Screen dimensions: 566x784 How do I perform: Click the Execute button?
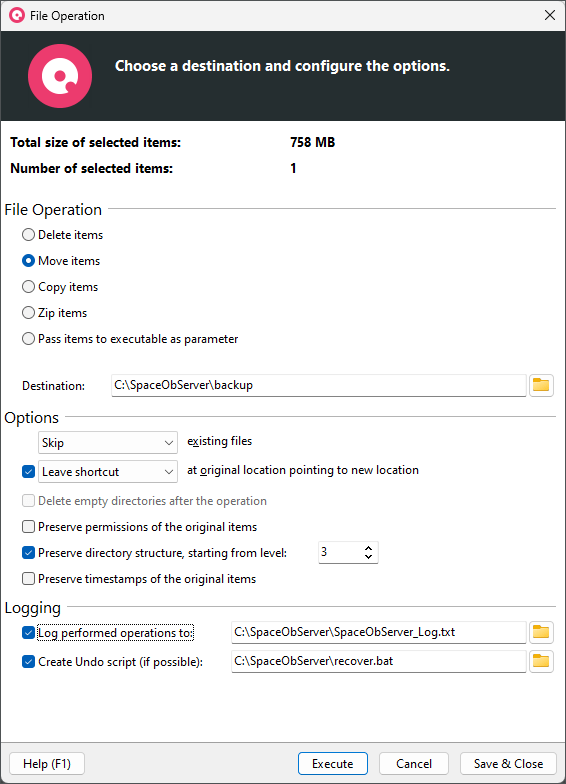coord(332,764)
